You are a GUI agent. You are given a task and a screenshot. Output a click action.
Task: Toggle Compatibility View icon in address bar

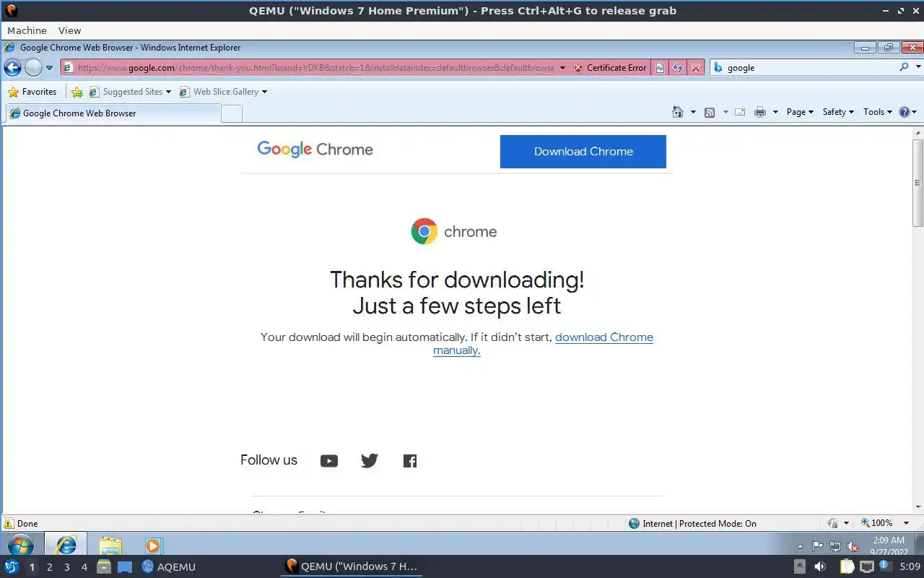tap(660, 68)
